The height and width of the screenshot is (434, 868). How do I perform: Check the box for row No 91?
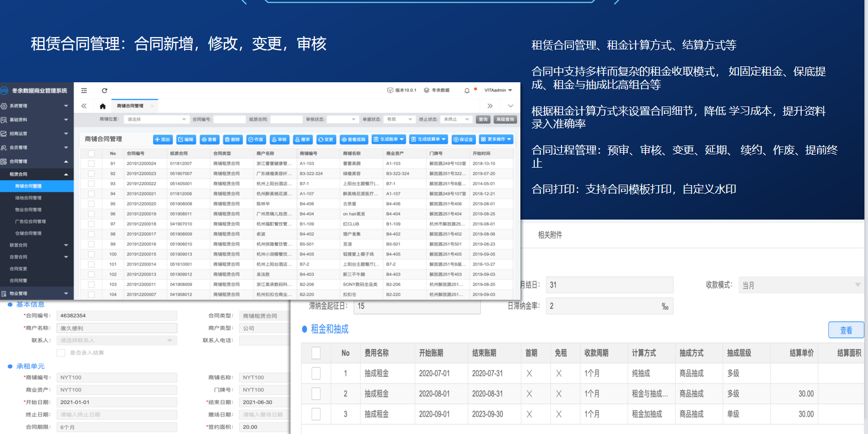tap(91, 164)
